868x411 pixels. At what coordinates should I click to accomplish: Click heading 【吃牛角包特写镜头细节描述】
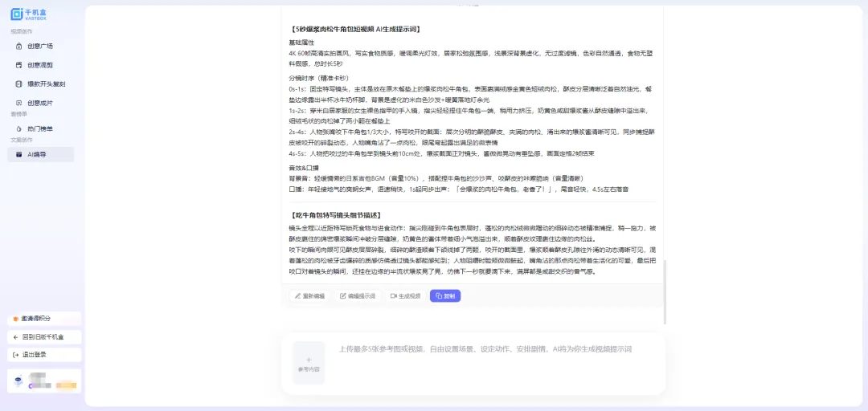338,215
